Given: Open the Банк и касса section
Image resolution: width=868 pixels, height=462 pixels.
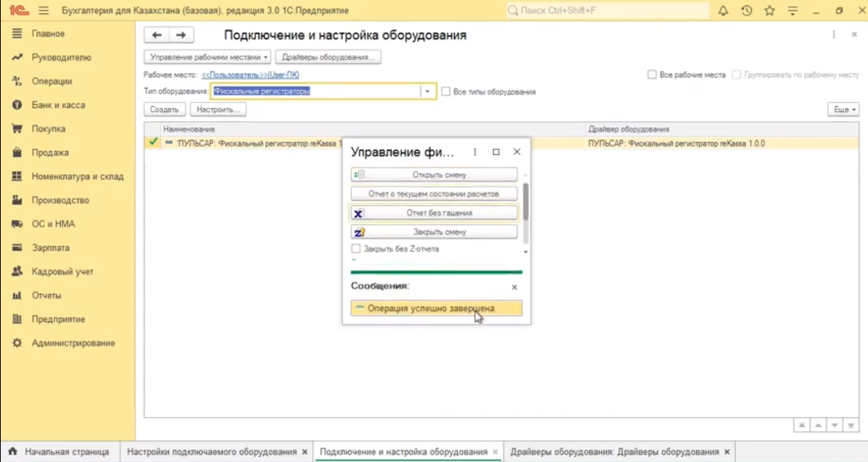Looking at the screenshot, I should (58, 105).
